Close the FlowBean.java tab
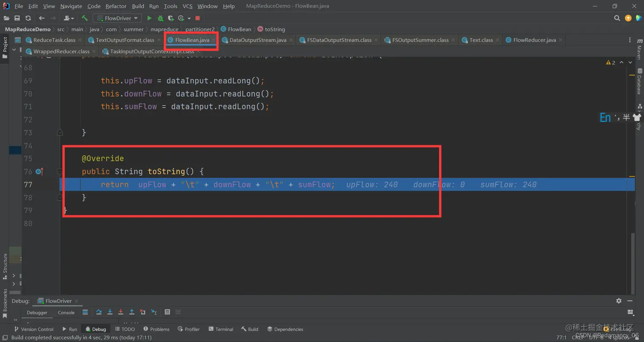Screen dimensions: 644x342 [x=214, y=40]
